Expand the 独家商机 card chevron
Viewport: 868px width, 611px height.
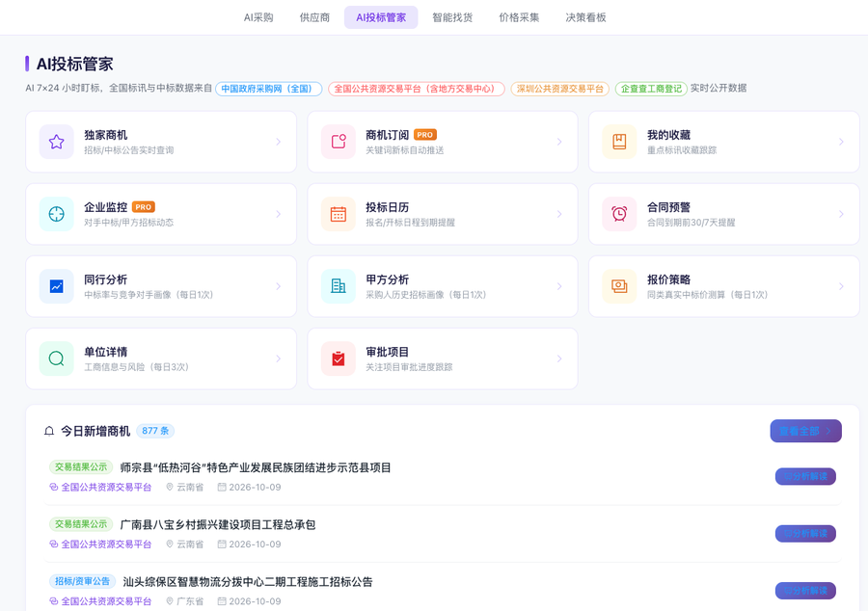[279, 142]
